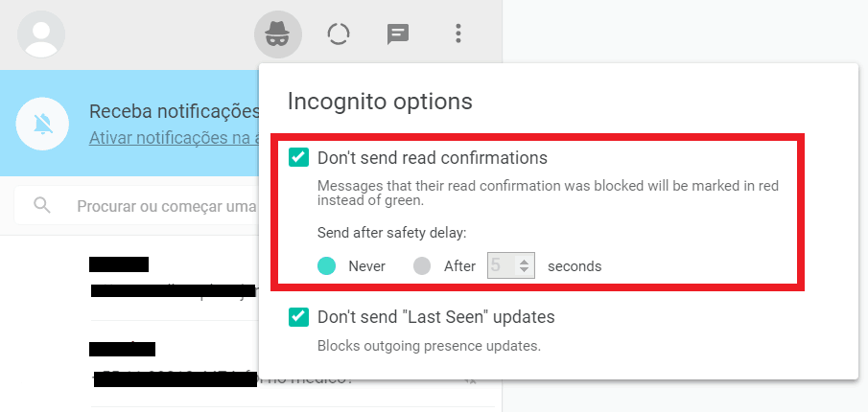Select the After radio button
Screen dimensions: 868x412
422,266
